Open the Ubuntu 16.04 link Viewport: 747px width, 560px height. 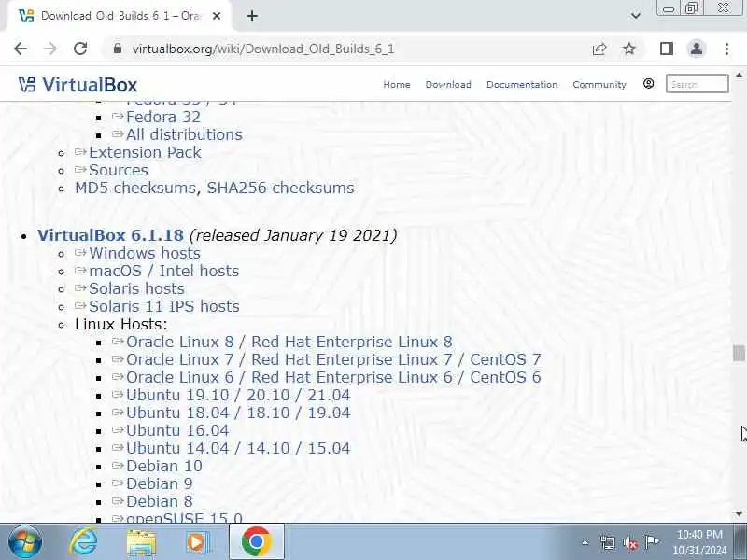pos(177,430)
